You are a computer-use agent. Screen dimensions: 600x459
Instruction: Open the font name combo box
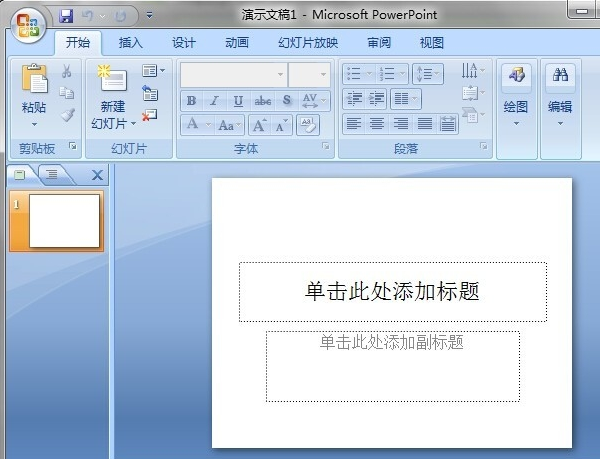[234, 75]
